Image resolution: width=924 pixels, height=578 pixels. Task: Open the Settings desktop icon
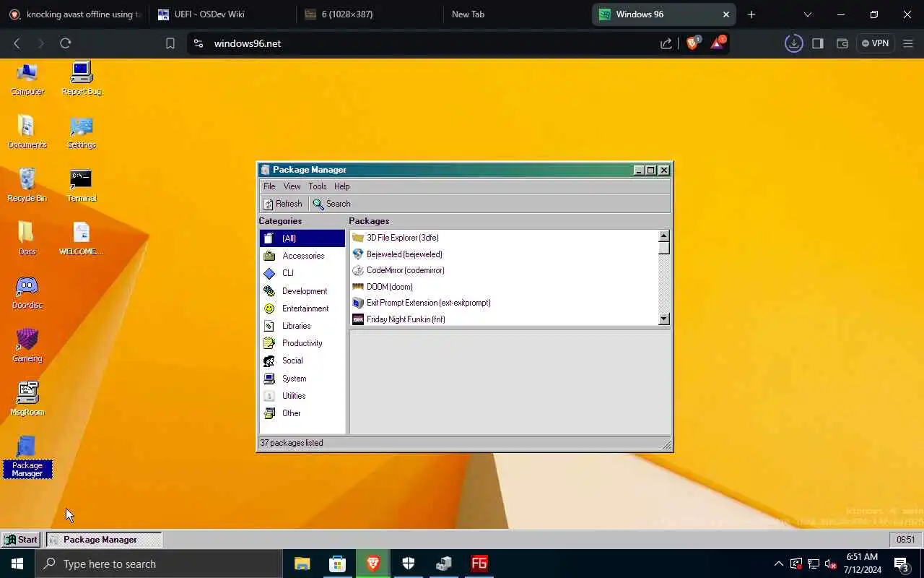pos(81,132)
